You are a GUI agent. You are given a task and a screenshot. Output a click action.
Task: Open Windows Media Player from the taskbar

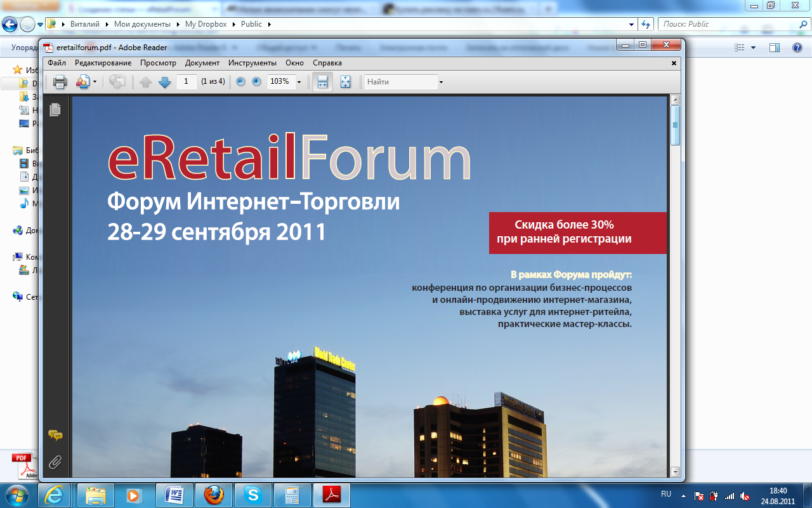click(x=134, y=495)
